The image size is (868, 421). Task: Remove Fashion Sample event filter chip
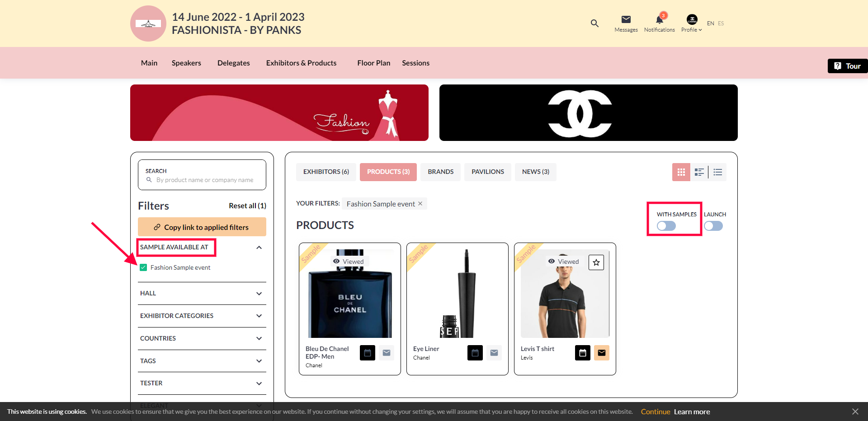[420, 204]
